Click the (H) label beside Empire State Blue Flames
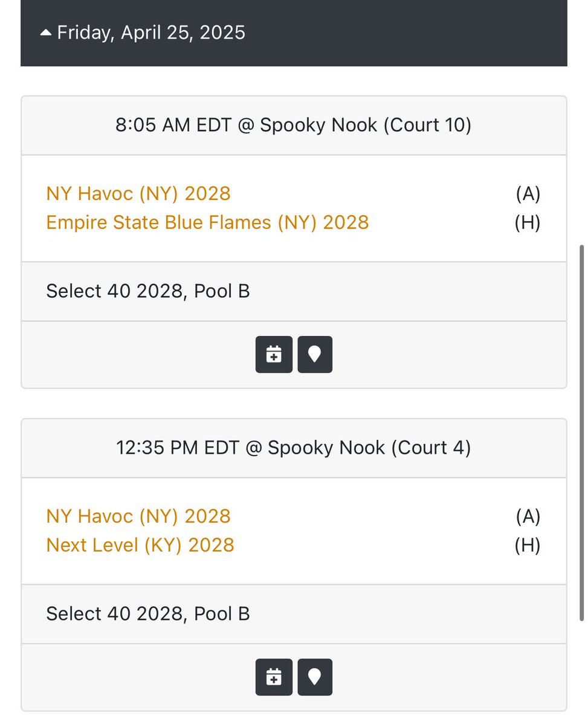This screenshot has width=588, height=725. tap(528, 223)
